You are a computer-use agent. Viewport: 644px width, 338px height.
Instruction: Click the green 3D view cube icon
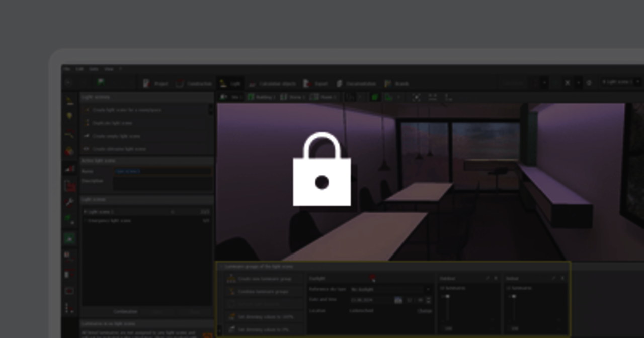pyautogui.click(x=375, y=97)
